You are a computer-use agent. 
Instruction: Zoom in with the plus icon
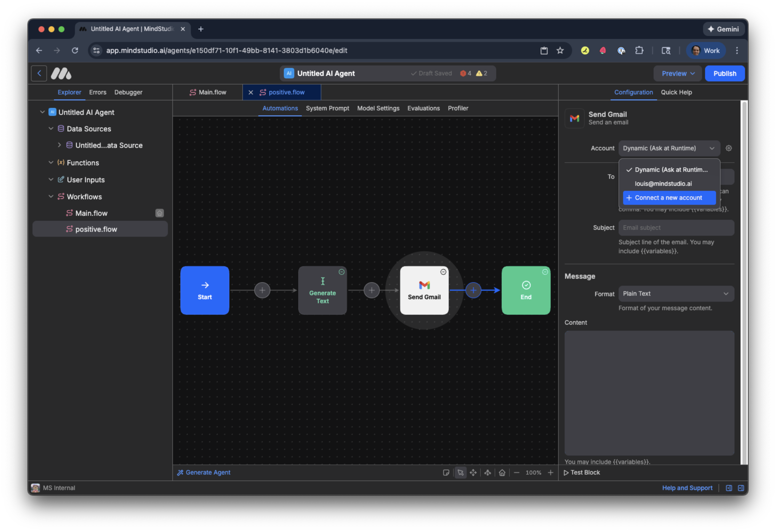551,472
